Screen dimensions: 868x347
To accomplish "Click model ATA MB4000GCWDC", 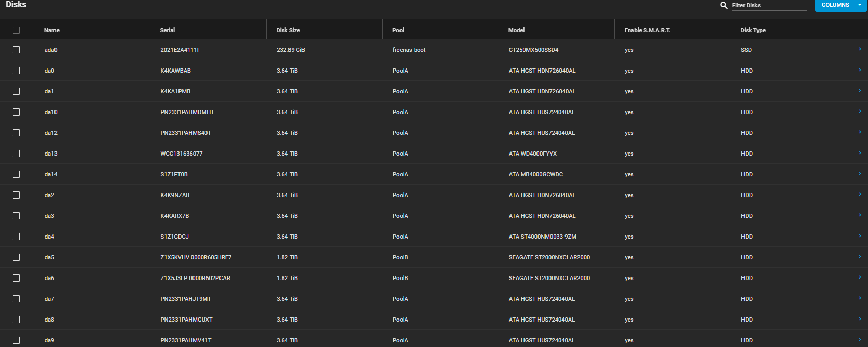I will 536,174.
